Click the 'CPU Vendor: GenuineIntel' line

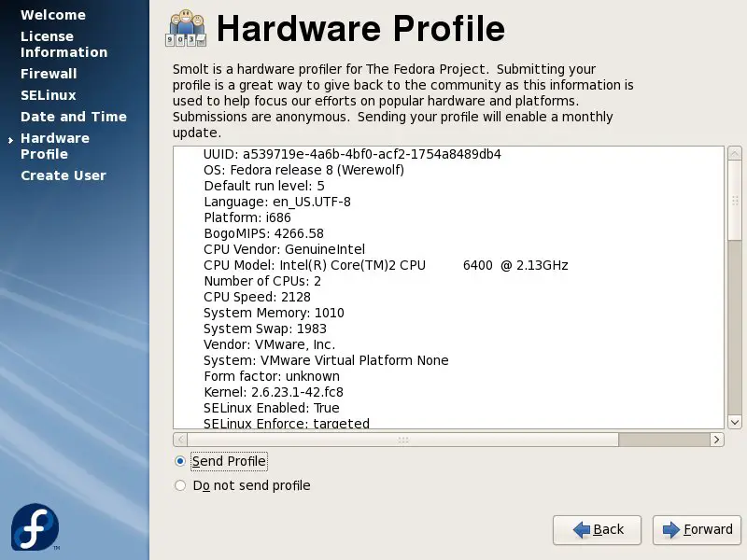pyautogui.click(x=284, y=249)
